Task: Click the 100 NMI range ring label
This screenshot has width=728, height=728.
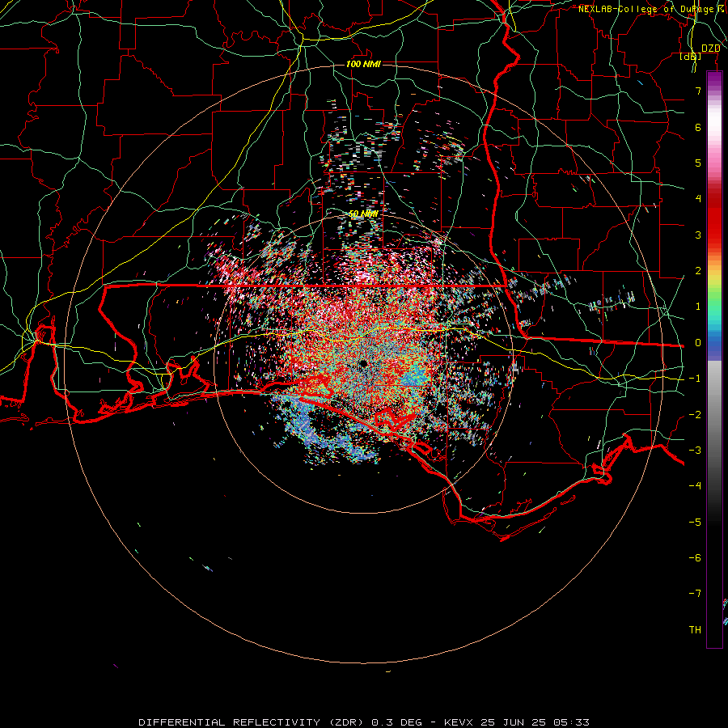Action: tap(363, 64)
